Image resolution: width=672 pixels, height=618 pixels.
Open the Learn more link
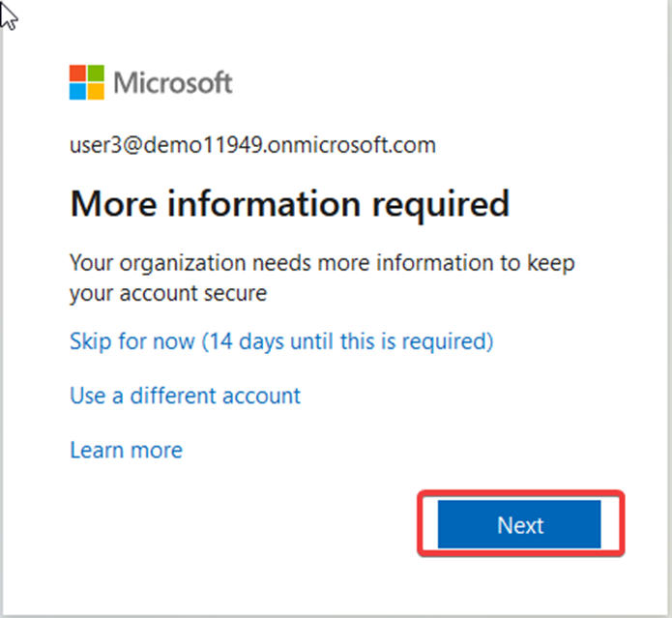click(126, 450)
